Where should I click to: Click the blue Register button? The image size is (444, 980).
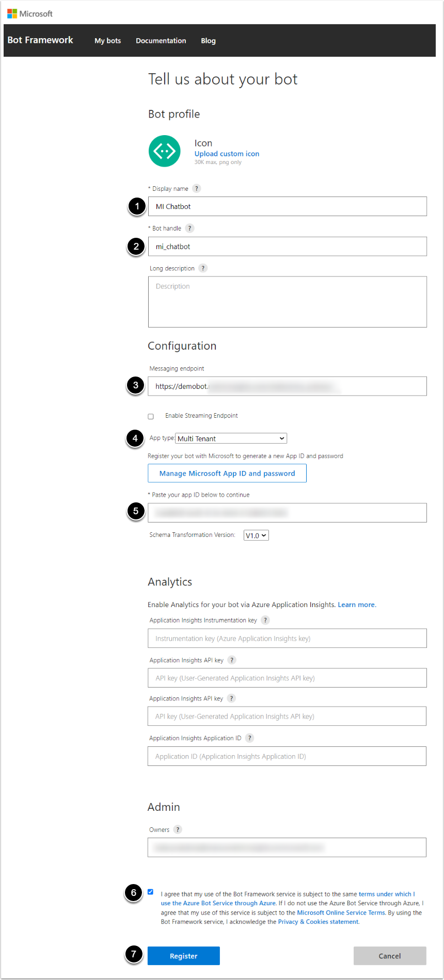point(183,956)
